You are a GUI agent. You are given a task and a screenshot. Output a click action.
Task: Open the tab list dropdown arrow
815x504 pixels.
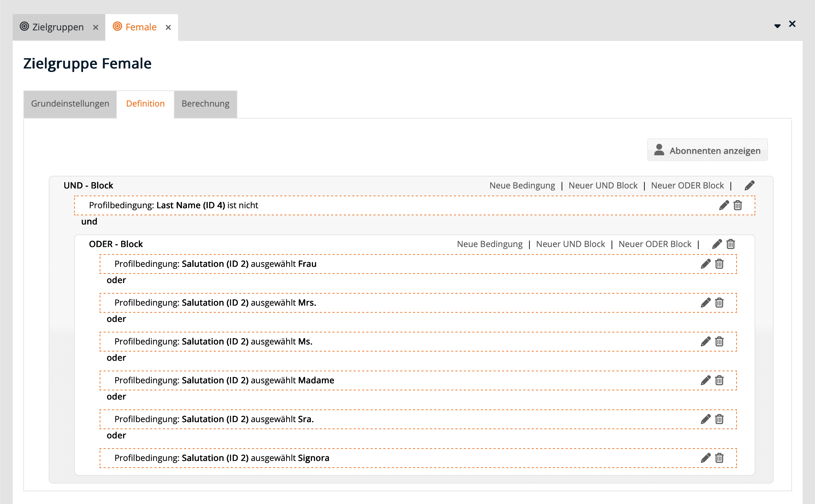pos(777,26)
